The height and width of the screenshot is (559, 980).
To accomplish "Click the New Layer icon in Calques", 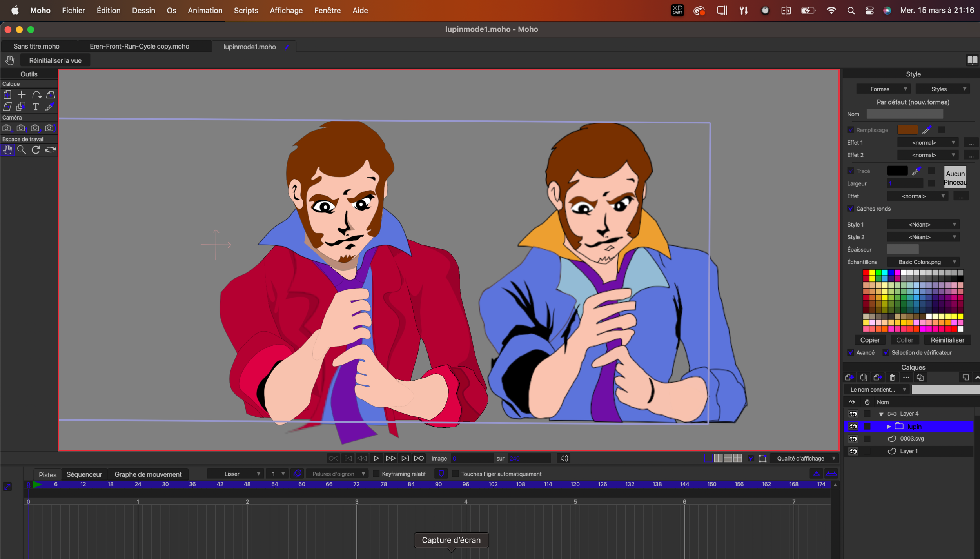I will (849, 378).
